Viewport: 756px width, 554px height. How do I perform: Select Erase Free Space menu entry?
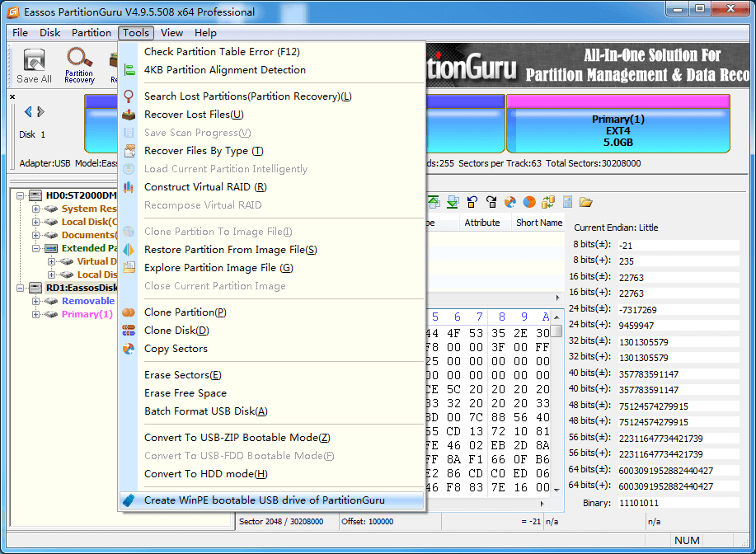(x=271, y=393)
